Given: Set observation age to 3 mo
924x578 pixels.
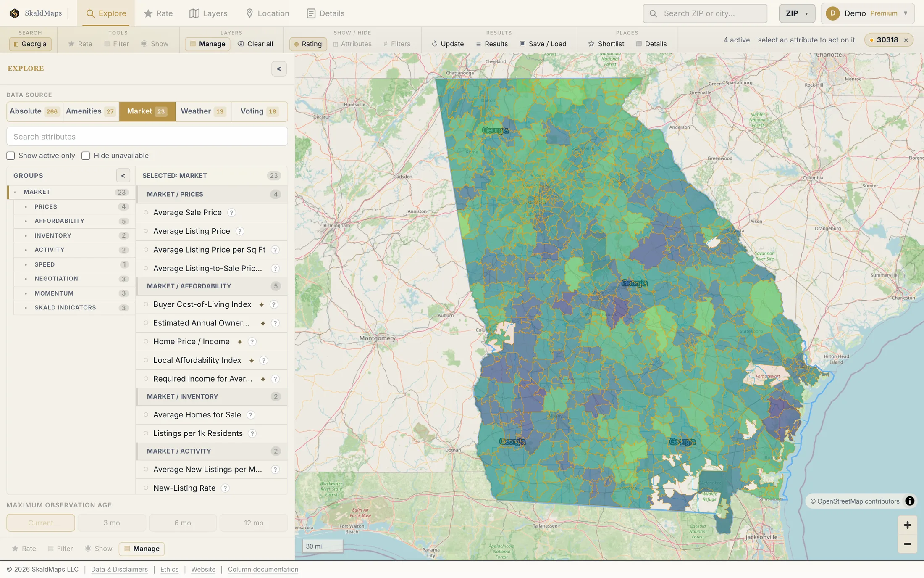Looking at the screenshot, I should click(x=112, y=523).
